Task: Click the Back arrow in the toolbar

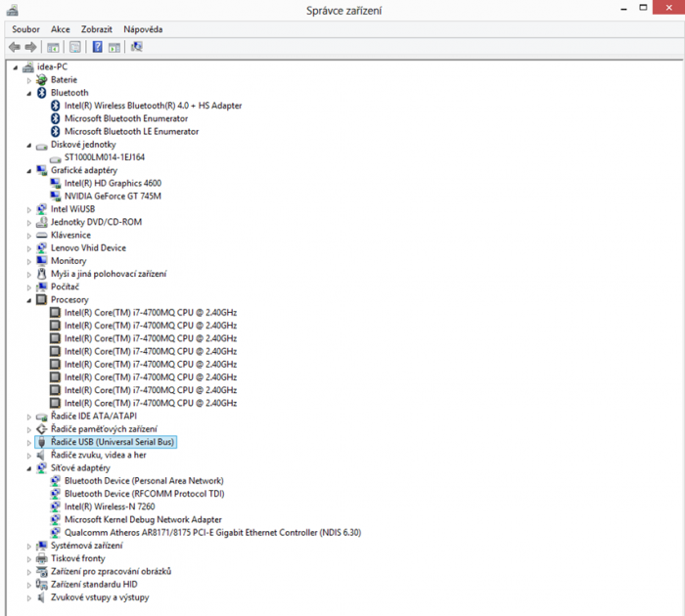Action: tap(14, 47)
